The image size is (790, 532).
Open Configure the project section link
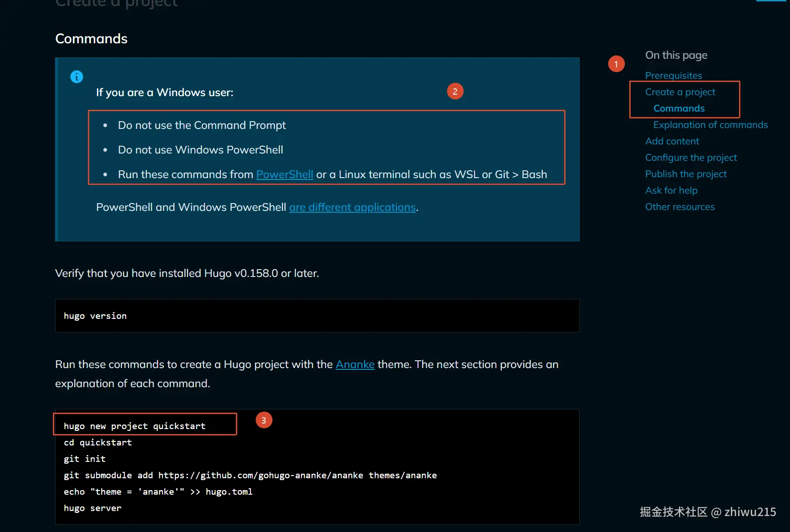point(691,158)
